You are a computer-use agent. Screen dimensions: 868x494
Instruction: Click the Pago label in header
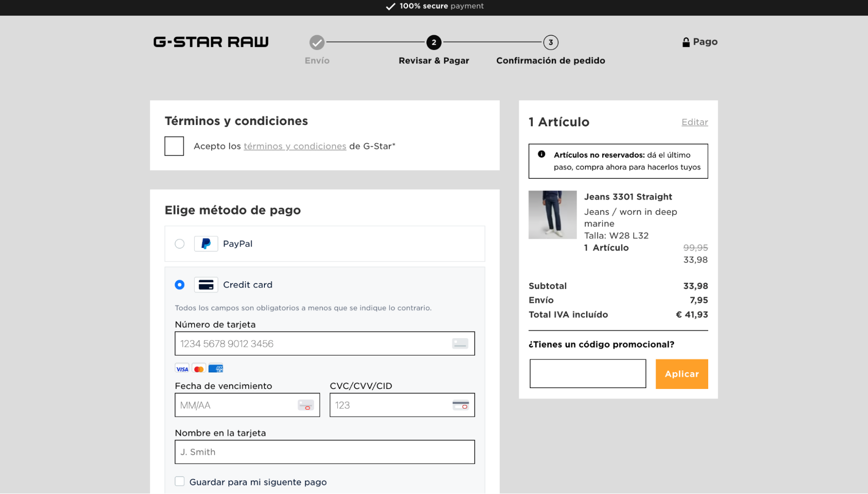pyautogui.click(x=705, y=42)
